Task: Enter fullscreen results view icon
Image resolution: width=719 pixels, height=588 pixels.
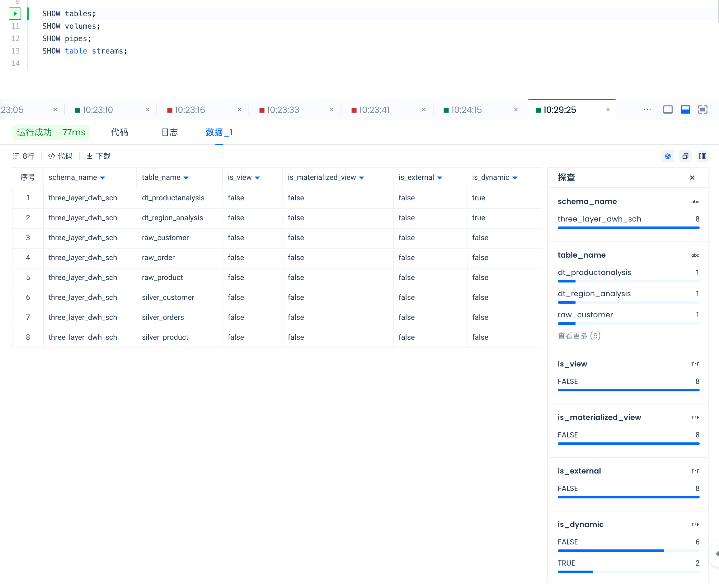Action: point(703,110)
